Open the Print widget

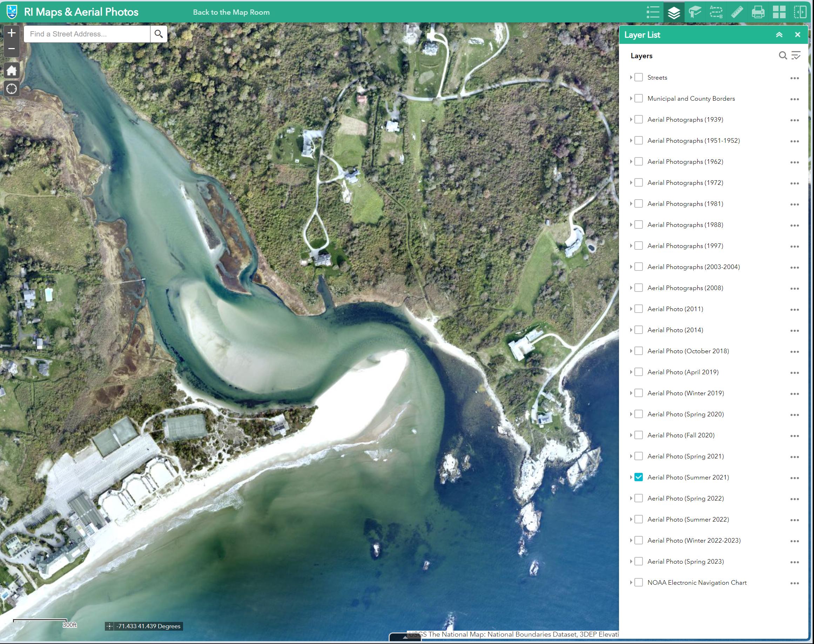[758, 12]
